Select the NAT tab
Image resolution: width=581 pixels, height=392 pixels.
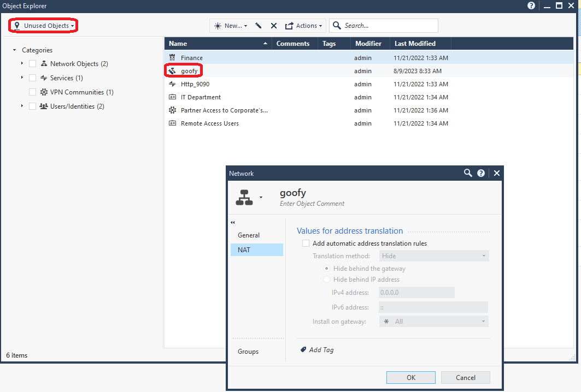click(257, 250)
